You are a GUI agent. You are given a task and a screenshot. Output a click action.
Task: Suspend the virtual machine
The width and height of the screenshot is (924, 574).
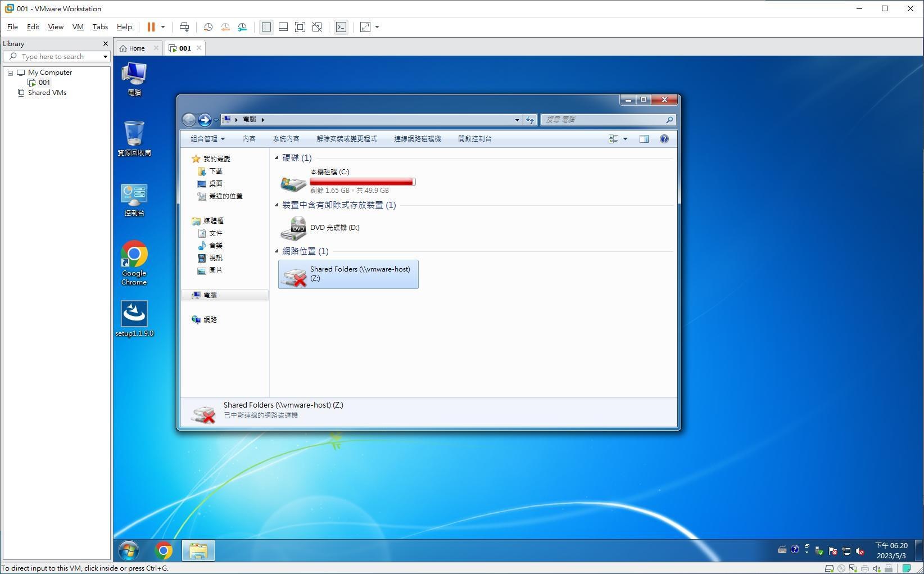150,26
